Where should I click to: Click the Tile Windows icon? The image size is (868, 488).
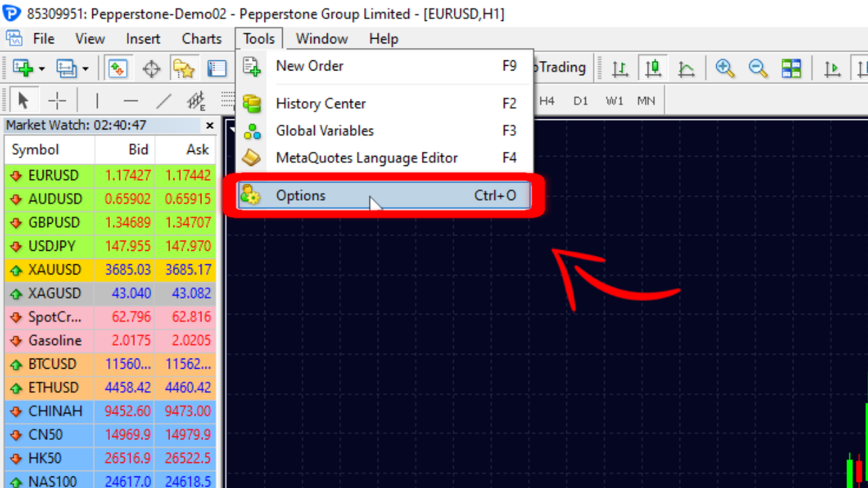[x=791, y=68]
